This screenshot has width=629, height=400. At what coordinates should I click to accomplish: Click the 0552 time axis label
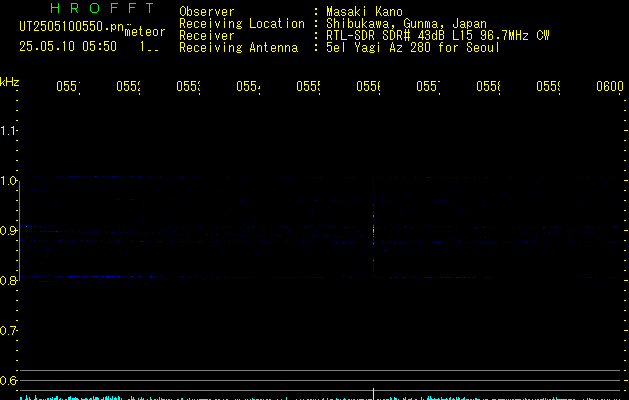point(128,86)
